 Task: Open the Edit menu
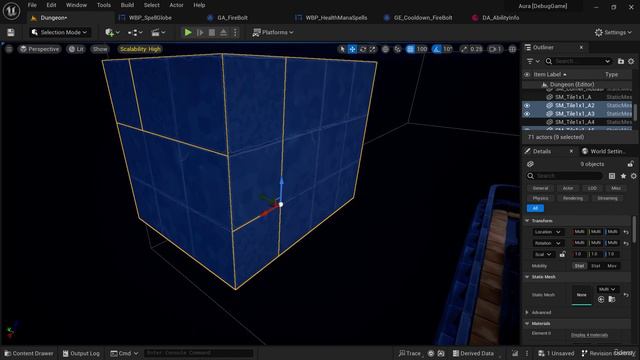coord(51,5)
